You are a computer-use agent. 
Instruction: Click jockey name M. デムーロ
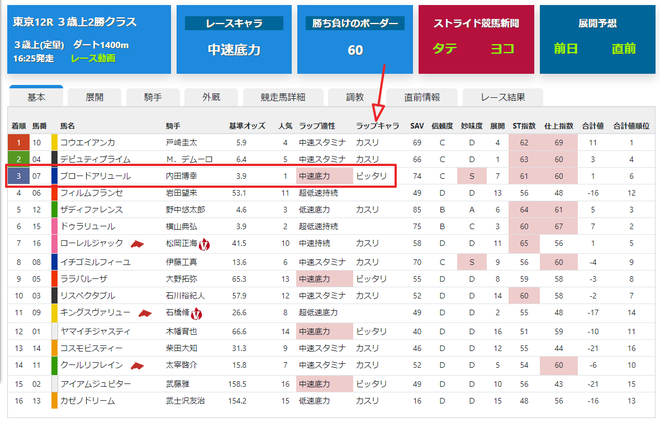(189, 159)
